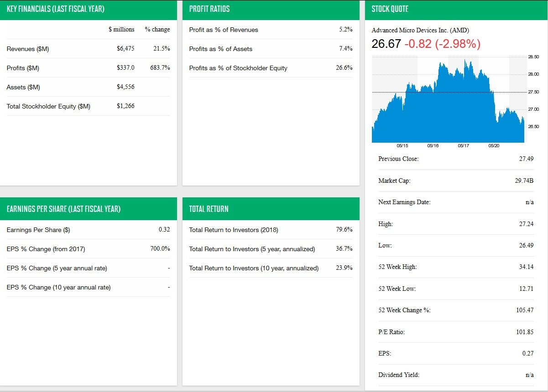Select EPS % Change (10 year annual rate)
The height and width of the screenshot is (392, 548).
[59, 288]
